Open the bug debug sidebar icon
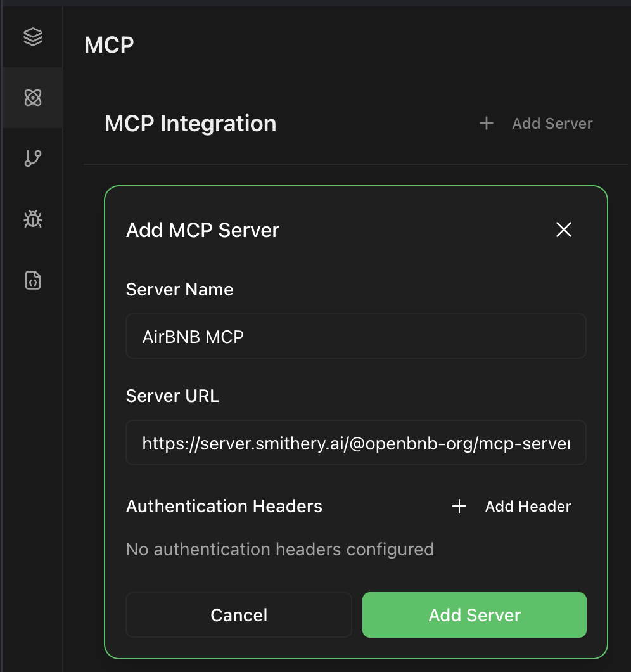Viewport: 631px width, 672px height. click(32, 219)
